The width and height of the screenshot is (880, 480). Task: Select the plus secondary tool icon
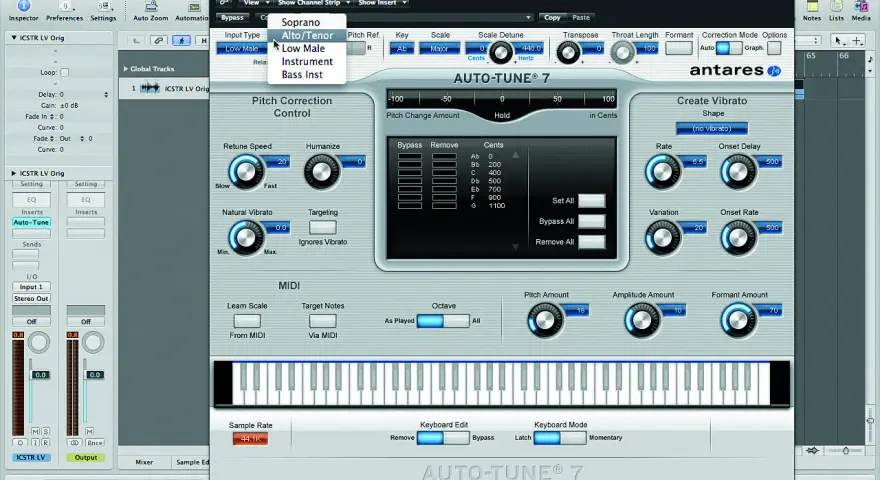(x=856, y=40)
